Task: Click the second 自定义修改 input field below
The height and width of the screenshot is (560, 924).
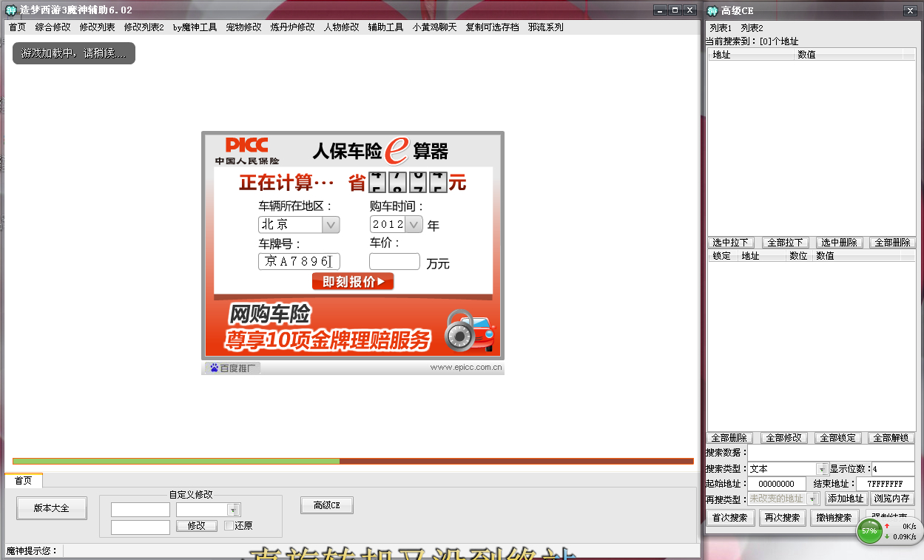Action: click(141, 527)
